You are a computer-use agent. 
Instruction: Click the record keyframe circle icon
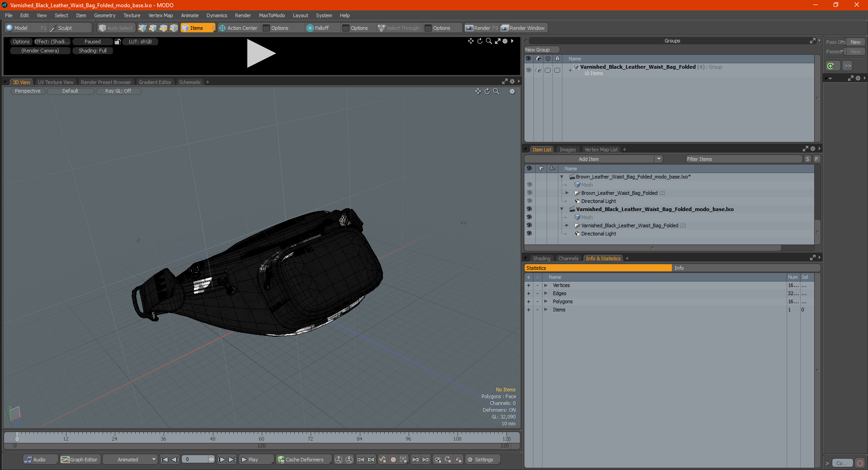393,460
